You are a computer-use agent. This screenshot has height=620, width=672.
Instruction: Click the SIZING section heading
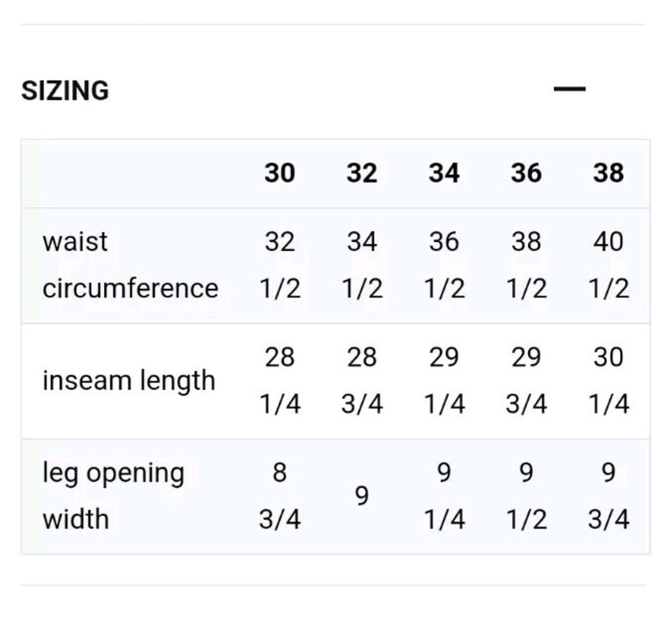tap(65, 90)
